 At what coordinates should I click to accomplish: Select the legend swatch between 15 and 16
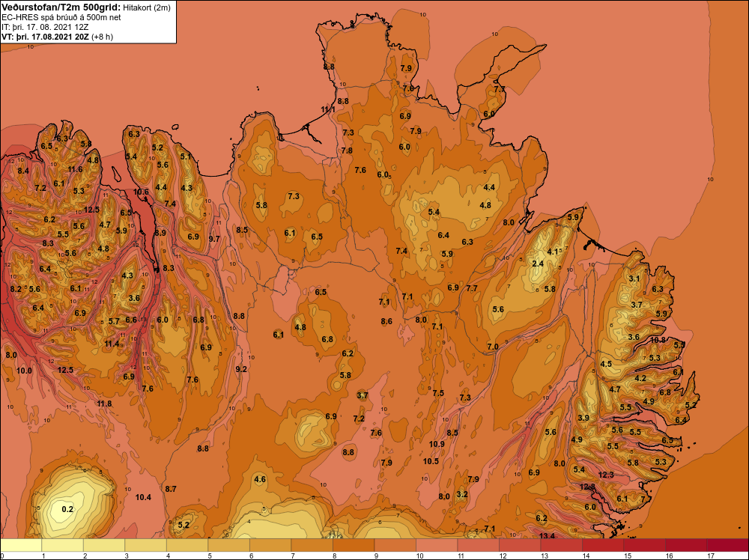tap(644, 545)
